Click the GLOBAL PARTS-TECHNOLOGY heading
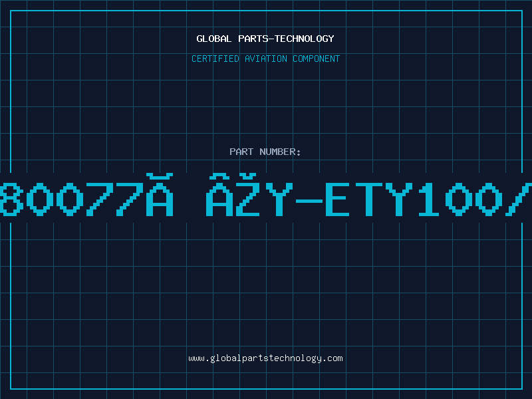The image size is (532, 399). [265, 39]
